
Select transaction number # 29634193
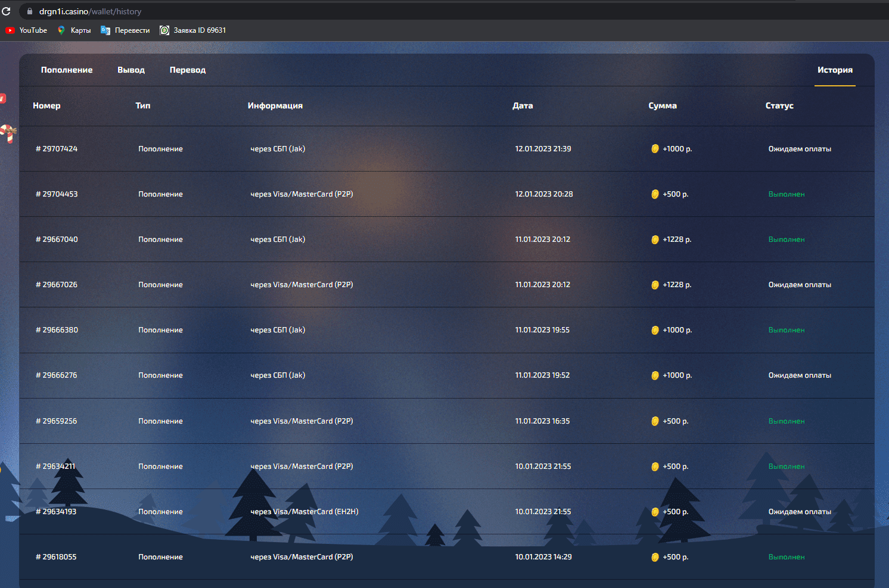(56, 512)
